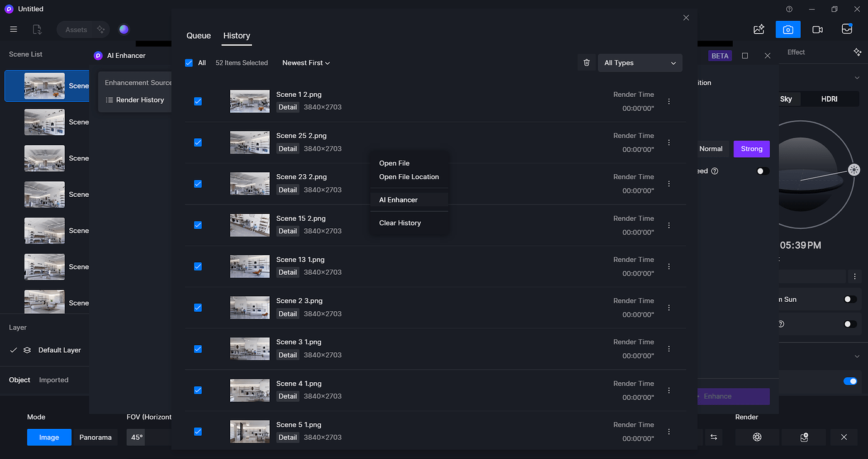
Task: Open more options for Scene 1 2.png
Action: pos(669,101)
